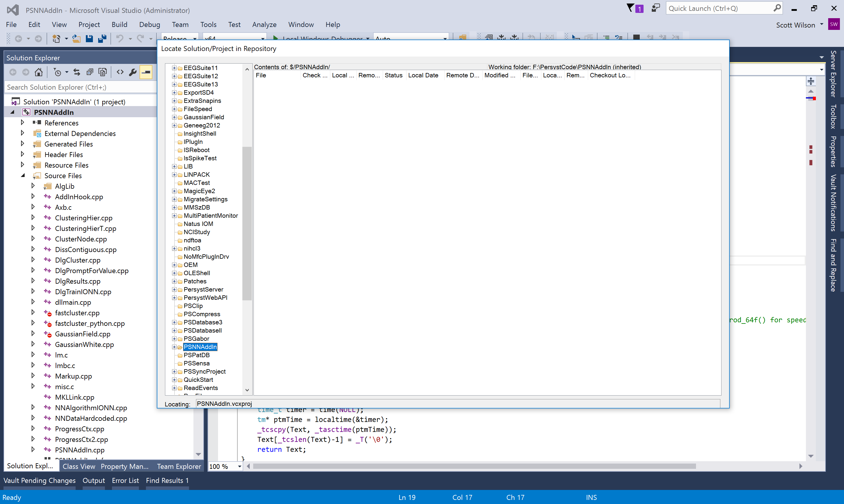Click the Open File toolbar icon

tap(76, 39)
